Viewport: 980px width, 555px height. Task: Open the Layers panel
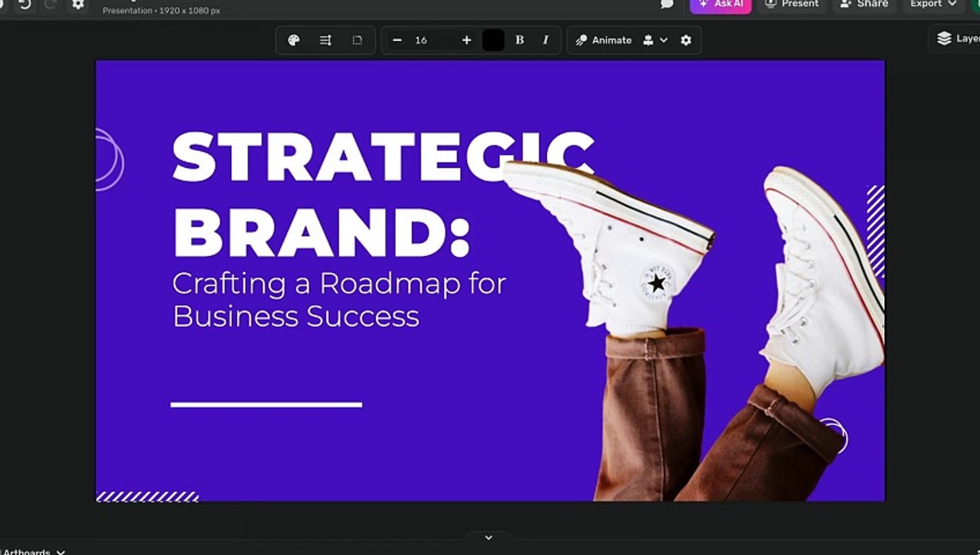[957, 39]
